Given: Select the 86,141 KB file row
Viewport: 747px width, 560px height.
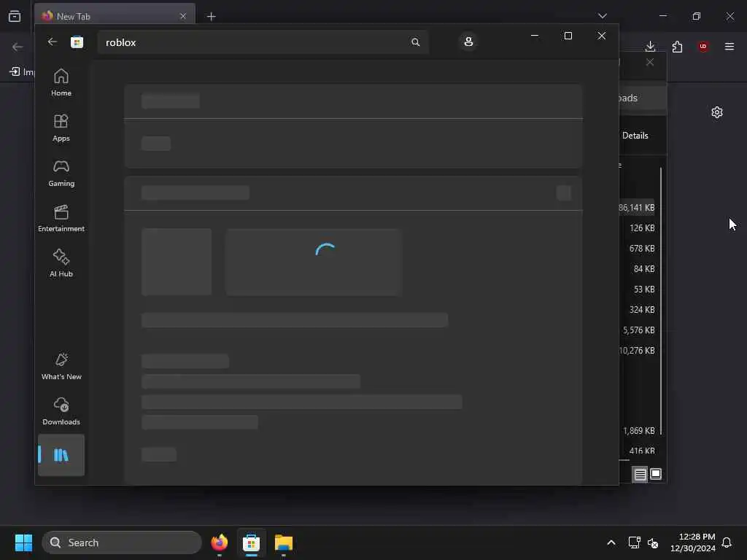Looking at the screenshot, I should 637,208.
